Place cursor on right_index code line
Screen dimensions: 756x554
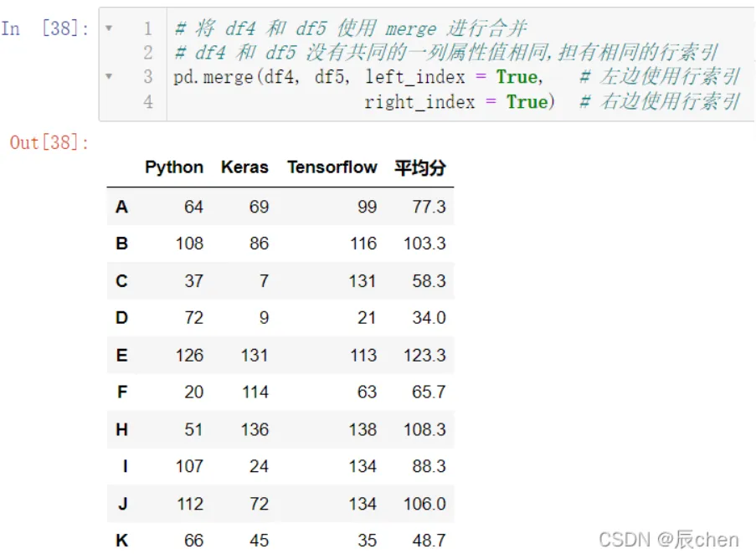(460, 102)
